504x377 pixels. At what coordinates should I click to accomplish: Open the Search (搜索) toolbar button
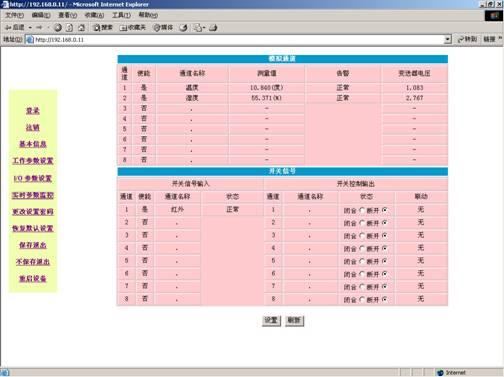coord(103,28)
